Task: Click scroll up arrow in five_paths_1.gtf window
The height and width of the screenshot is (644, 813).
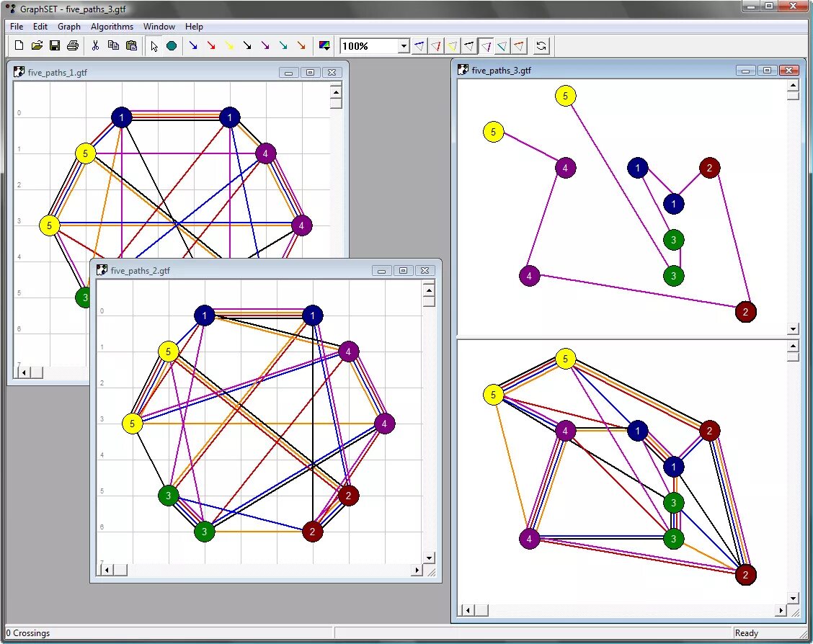Action: tap(336, 92)
